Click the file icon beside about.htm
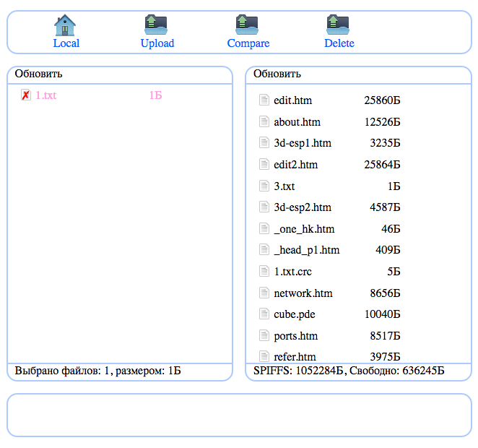Image resolution: width=478 pixels, height=448 pixels. [x=264, y=121]
